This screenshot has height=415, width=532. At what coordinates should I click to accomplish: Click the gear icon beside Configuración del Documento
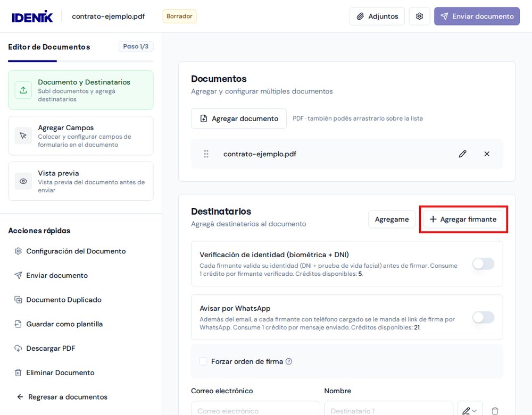click(18, 251)
